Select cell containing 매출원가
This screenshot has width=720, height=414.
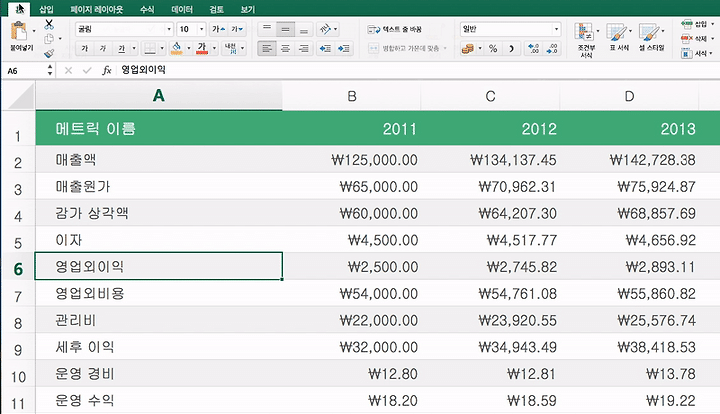point(159,186)
